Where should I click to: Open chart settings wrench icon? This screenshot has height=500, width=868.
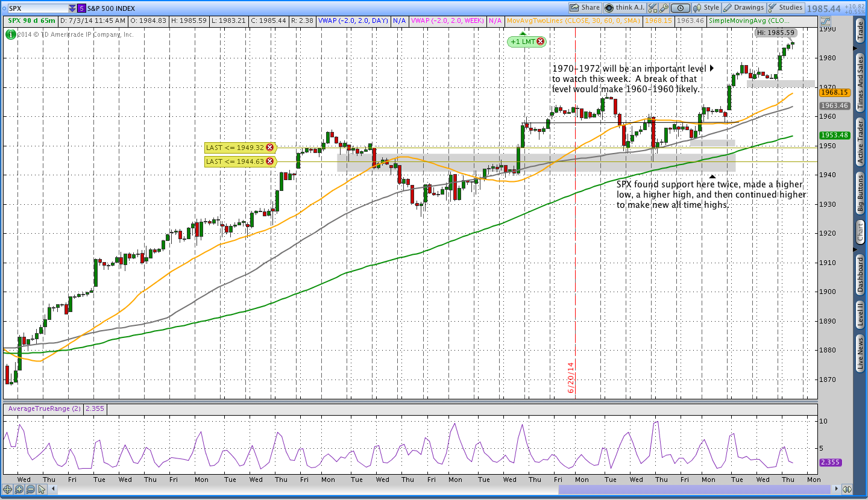click(664, 8)
